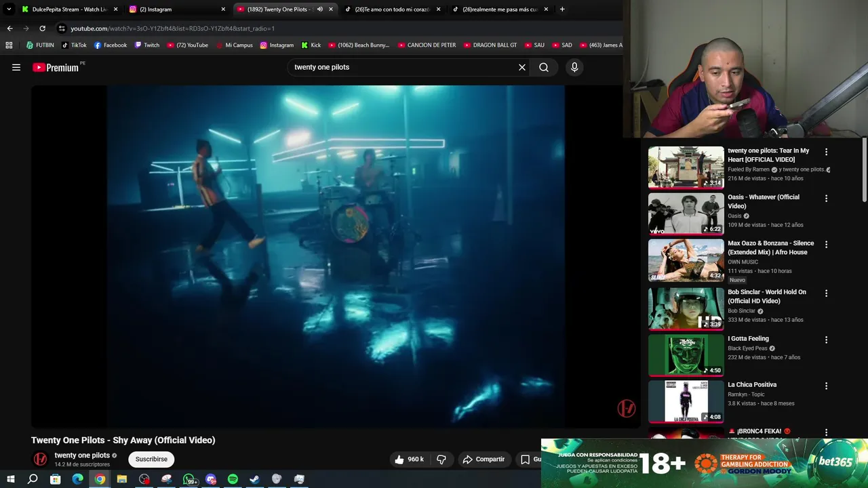Open the Mi Campus bookmark
868x488 pixels.
coord(234,45)
